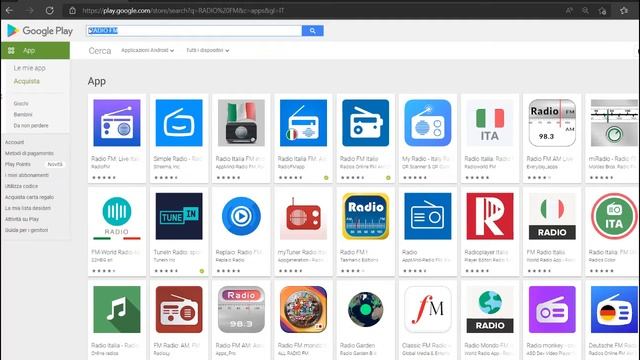Reload the page with the refresh icon

click(49, 10)
